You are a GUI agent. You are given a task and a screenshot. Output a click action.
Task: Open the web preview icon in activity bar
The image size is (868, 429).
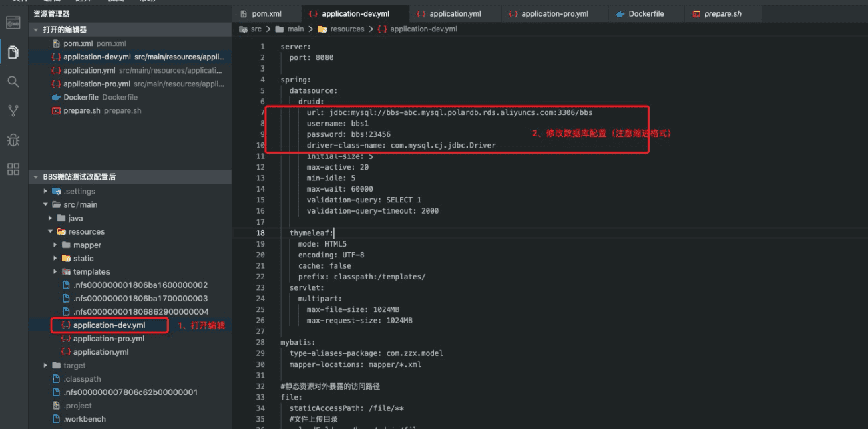point(13,23)
